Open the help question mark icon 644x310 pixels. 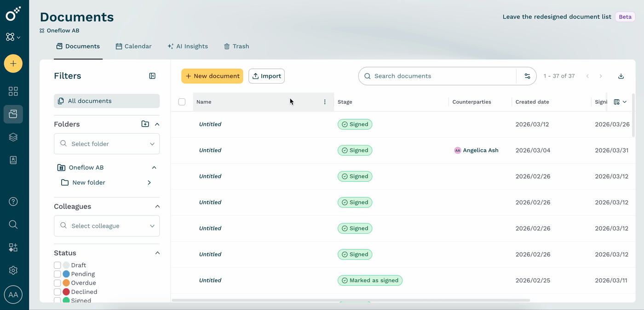[x=13, y=201]
